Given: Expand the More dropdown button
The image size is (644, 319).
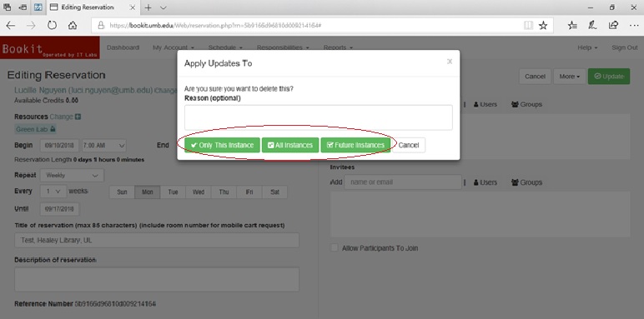Looking at the screenshot, I should pyautogui.click(x=569, y=77).
